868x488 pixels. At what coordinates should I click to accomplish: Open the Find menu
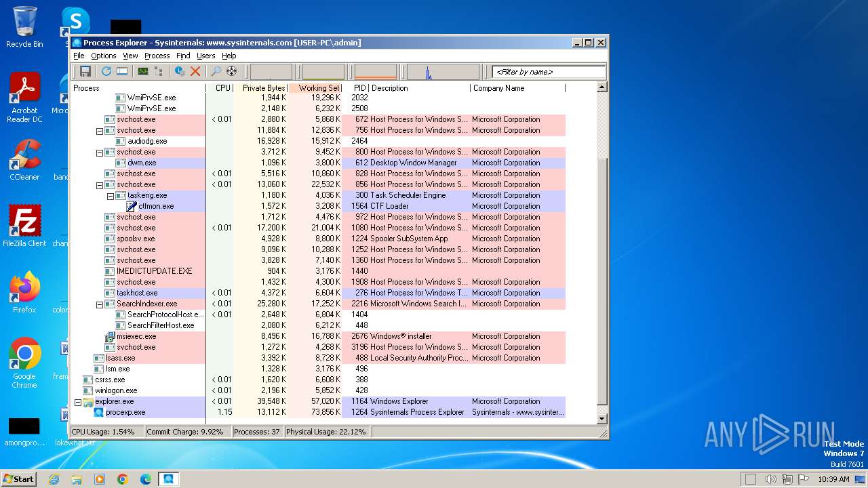pyautogui.click(x=183, y=56)
